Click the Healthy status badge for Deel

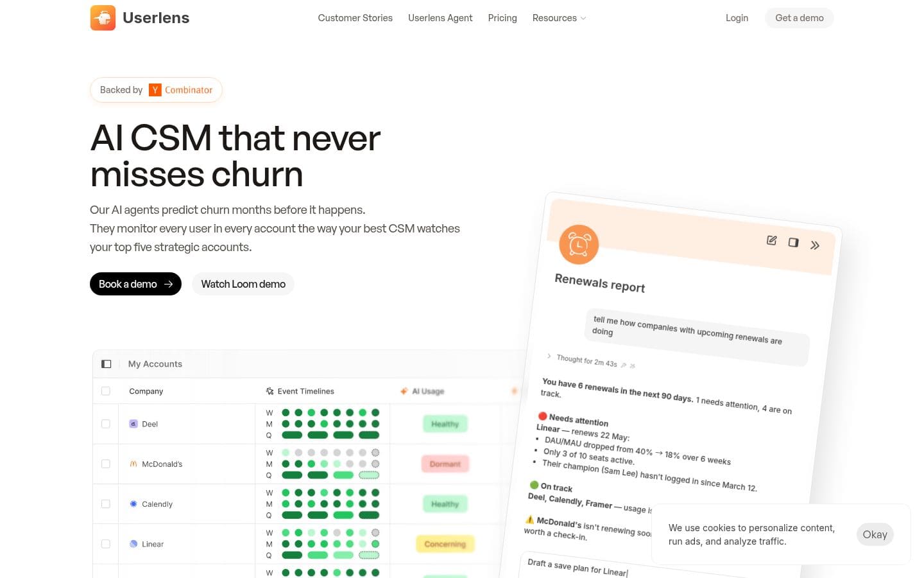445,424
